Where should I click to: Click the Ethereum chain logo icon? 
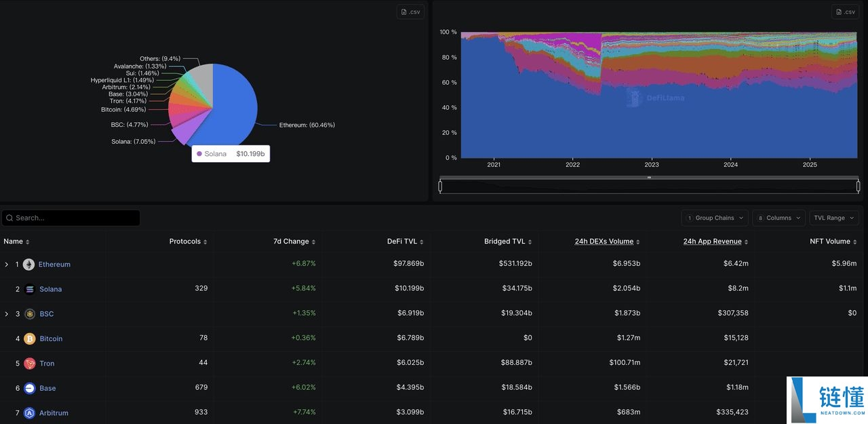pyautogui.click(x=28, y=265)
